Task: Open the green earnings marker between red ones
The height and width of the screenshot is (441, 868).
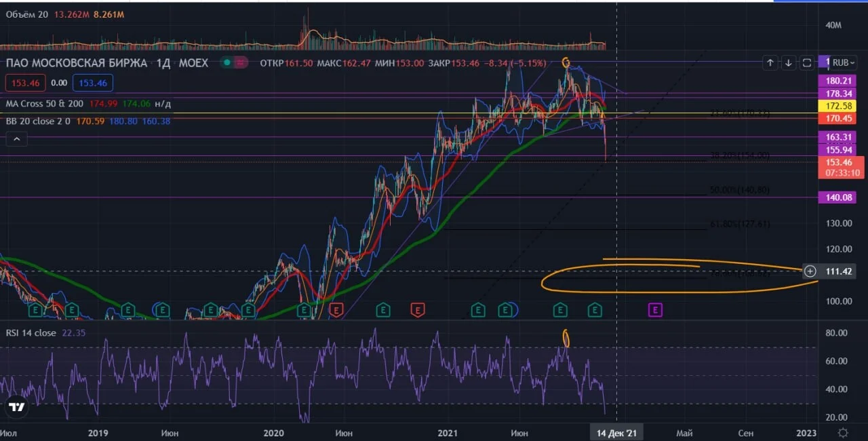Action: pos(383,310)
